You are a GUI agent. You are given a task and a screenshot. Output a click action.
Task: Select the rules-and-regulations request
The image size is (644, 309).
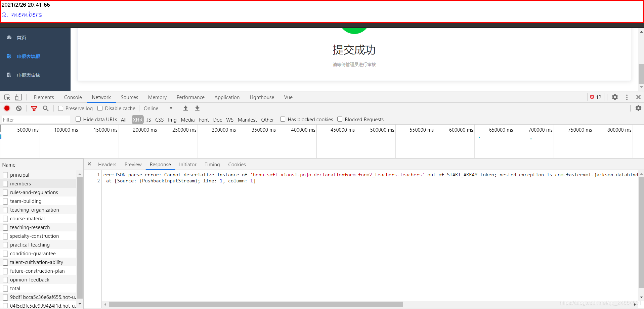tap(39, 192)
